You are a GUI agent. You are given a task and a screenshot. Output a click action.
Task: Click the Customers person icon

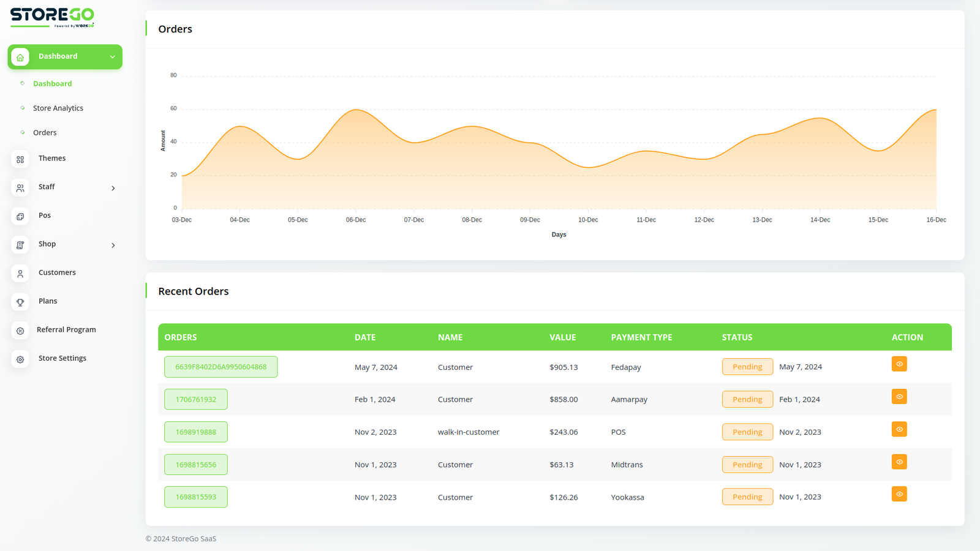[x=20, y=274]
